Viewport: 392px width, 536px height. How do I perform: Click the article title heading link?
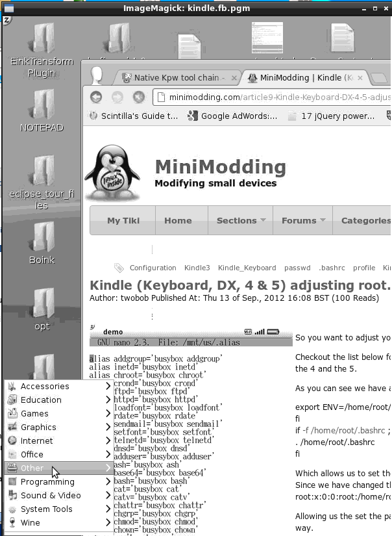(x=240, y=285)
